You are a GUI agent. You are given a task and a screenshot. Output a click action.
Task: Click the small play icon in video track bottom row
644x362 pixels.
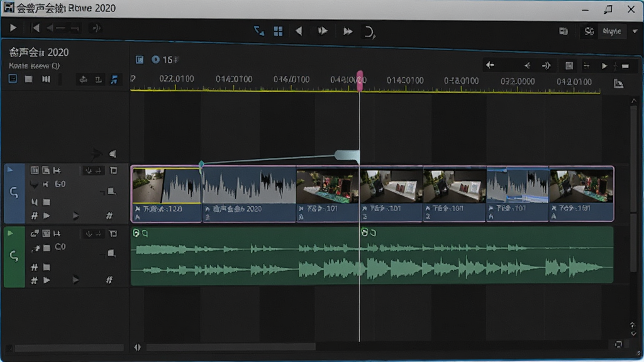(47, 216)
